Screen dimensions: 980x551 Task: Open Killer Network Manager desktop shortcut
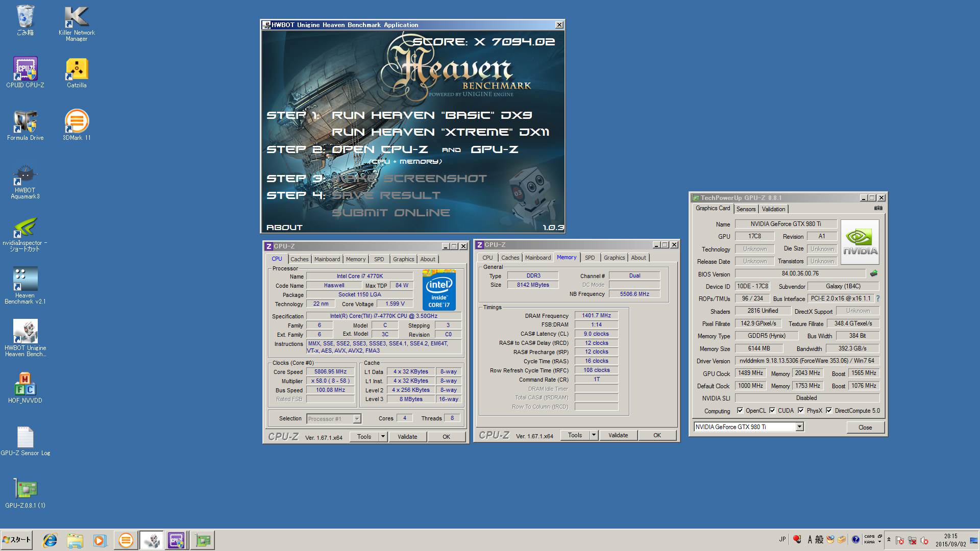click(77, 23)
